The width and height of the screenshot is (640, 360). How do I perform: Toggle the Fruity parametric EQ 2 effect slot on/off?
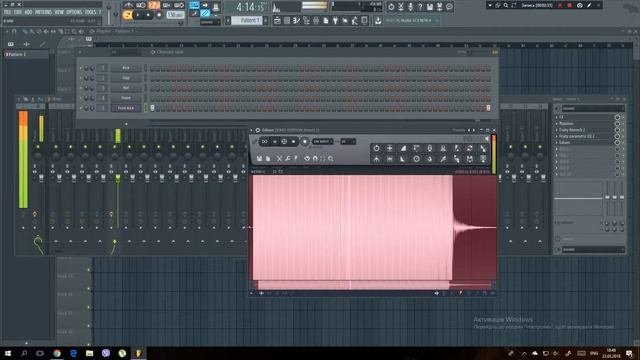click(617, 136)
